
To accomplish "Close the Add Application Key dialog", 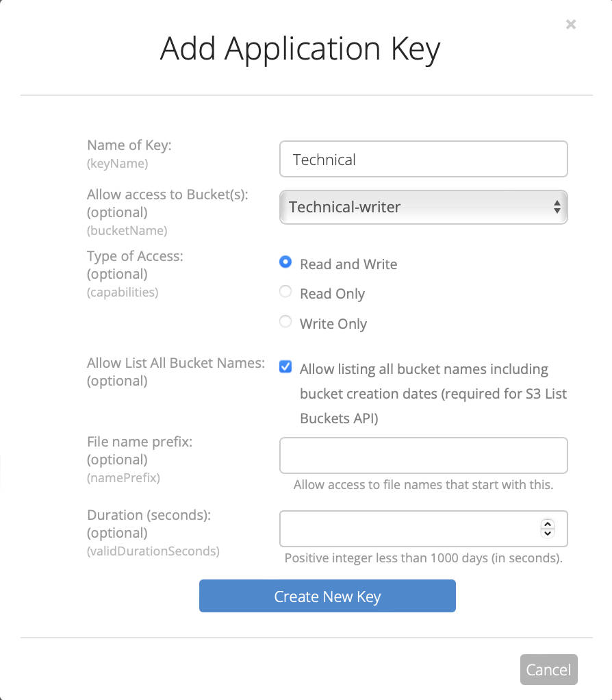I will [571, 25].
